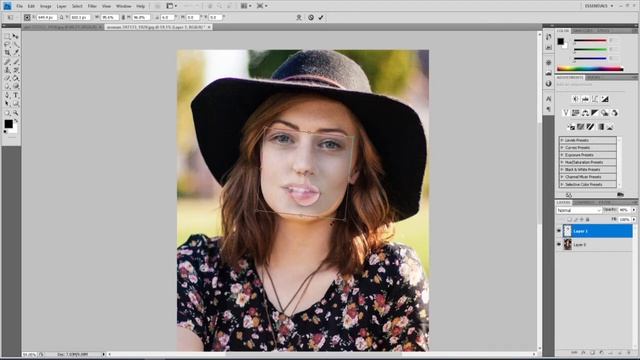
Task: Open the Normal blend mode dropdown
Action: click(579, 210)
